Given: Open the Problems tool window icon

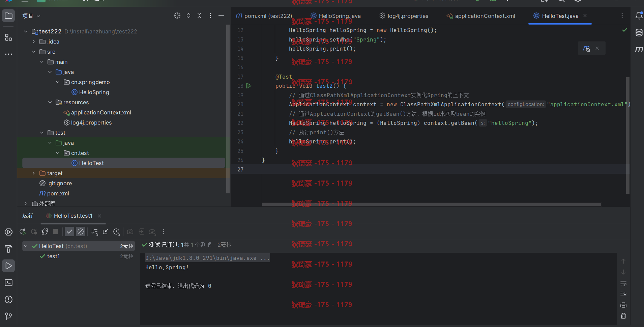Looking at the screenshot, I should [9, 300].
